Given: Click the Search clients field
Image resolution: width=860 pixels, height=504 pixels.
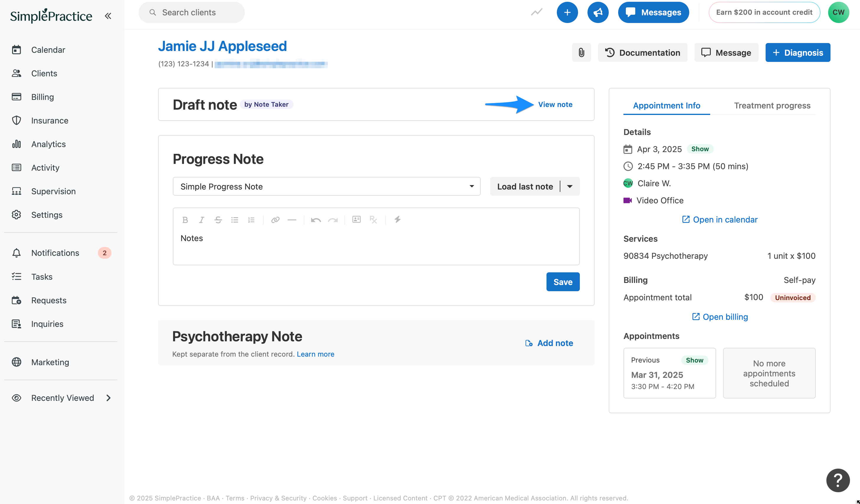Looking at the screenshot, I should [x=191, y=12].
